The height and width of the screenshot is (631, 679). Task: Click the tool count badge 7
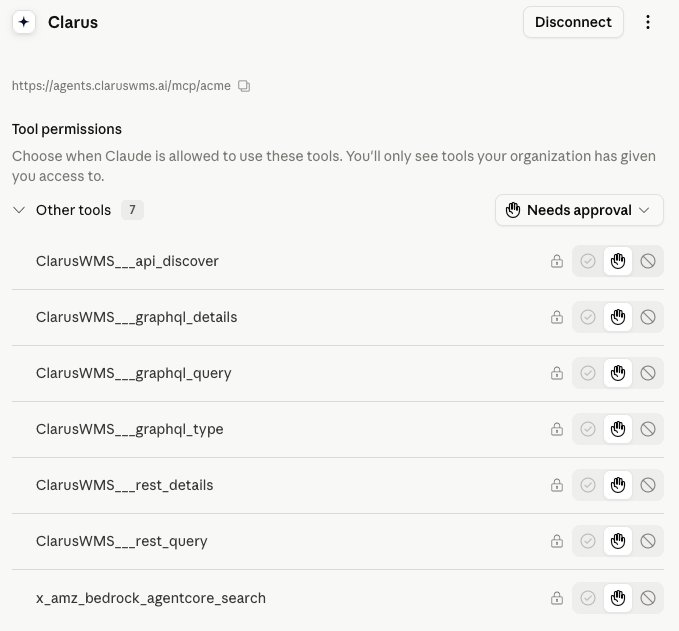point(132,210)
